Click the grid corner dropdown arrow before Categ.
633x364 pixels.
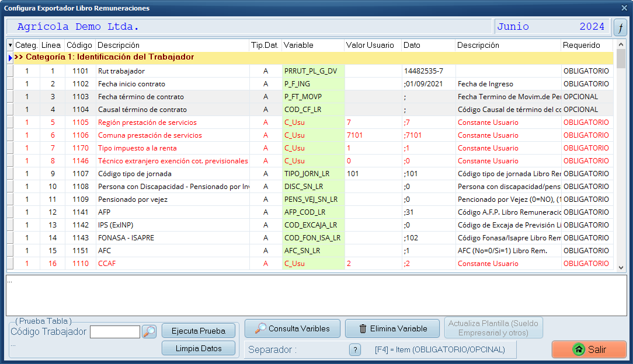click(x=10, y=45)
